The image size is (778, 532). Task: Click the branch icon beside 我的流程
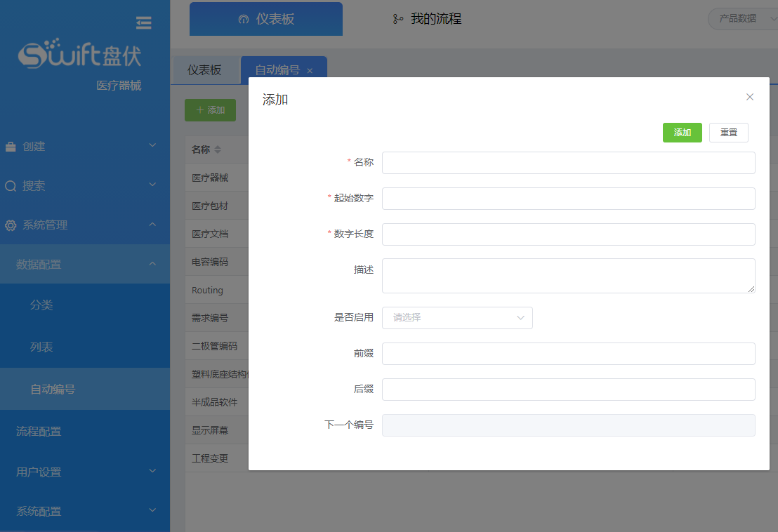point(398,20)
